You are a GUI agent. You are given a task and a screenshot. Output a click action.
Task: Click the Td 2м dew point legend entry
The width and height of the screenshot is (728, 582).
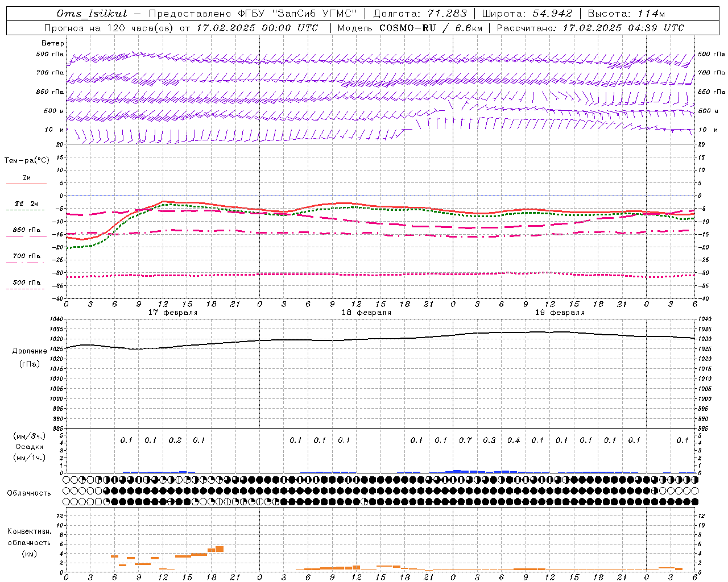pos(26,203)
